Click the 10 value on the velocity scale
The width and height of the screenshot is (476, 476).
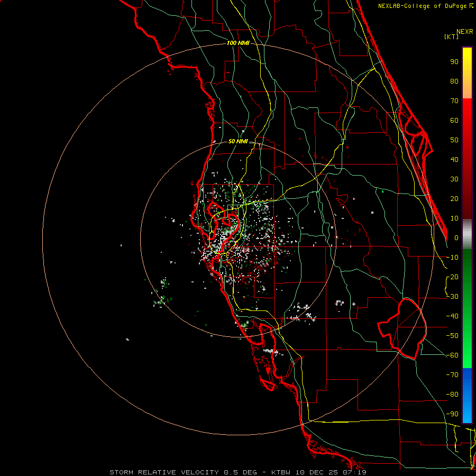(454, 218)
